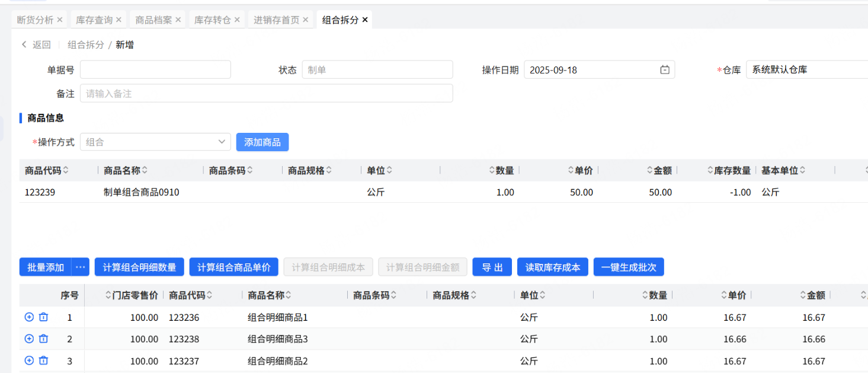
Task: Select product code 123238 in details
Action: (184, 339)
